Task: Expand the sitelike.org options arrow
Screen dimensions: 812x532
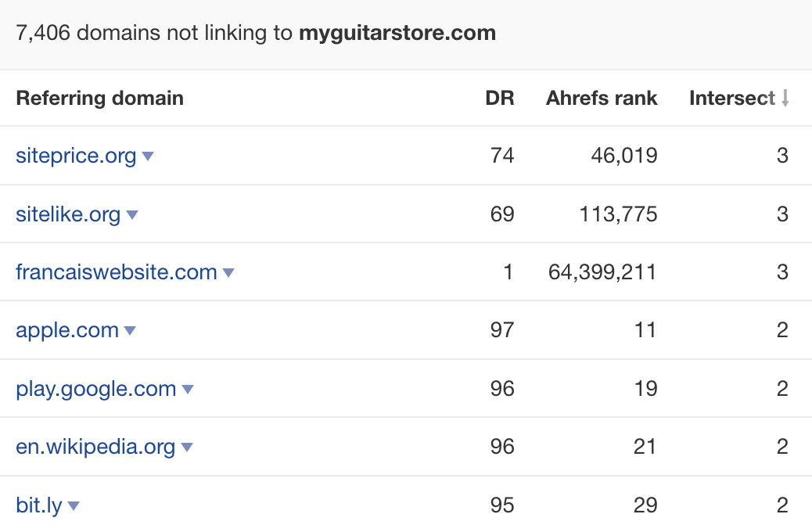Action: (x=132, y=214)
